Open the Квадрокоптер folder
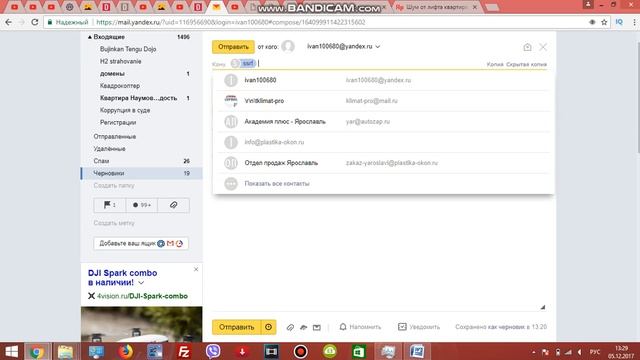 120,86
